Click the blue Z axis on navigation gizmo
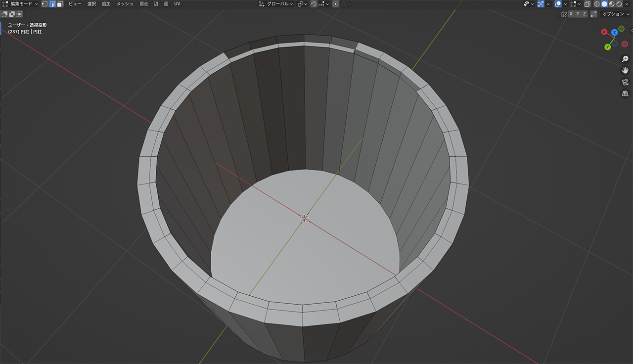The height and width of the screenshot is (364, 633). pos(614,33)
